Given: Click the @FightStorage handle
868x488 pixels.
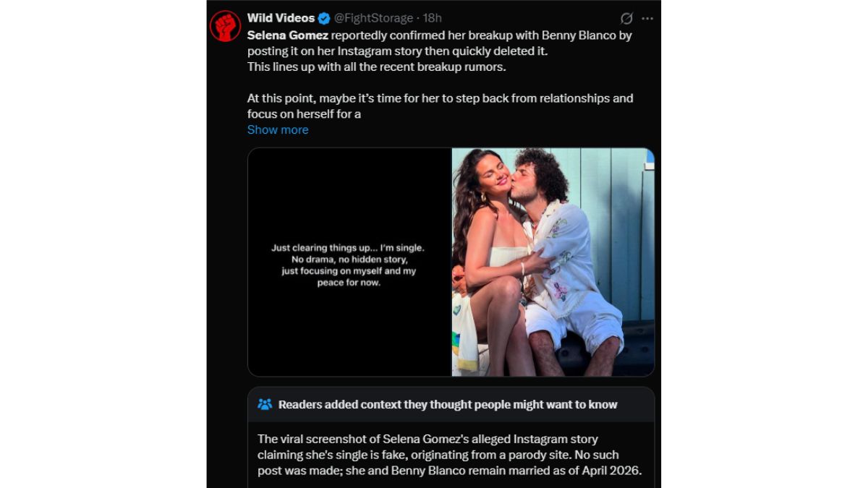Looking at the screenshot, I should [373, 18].
